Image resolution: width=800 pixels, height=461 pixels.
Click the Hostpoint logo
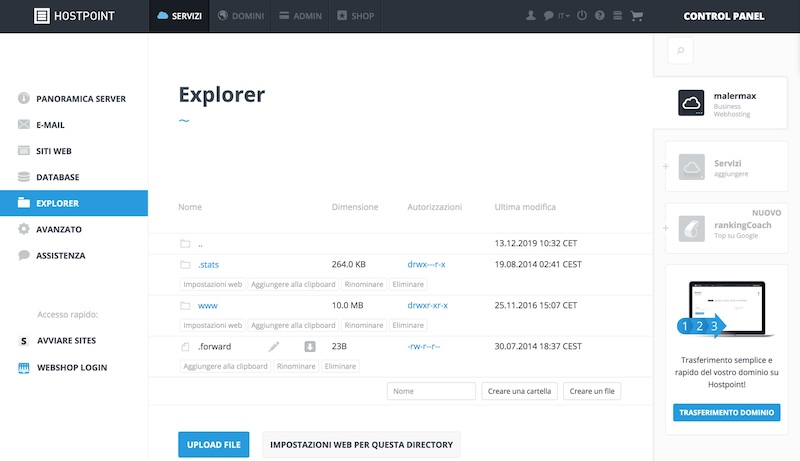[74, 16]
